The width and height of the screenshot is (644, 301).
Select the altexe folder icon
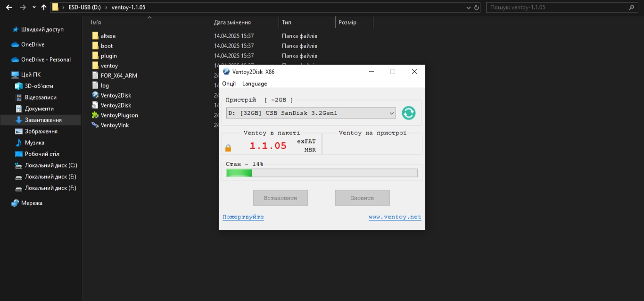click(95, 36)
